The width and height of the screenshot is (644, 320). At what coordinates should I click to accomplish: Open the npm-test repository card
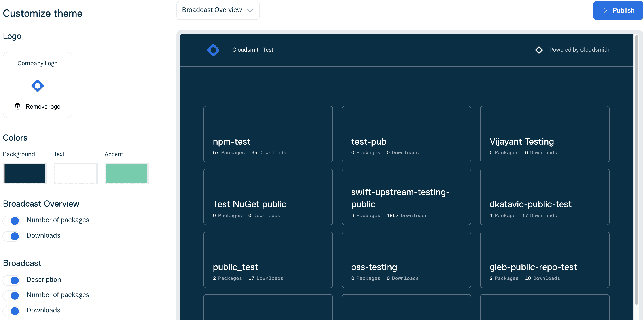268,134
